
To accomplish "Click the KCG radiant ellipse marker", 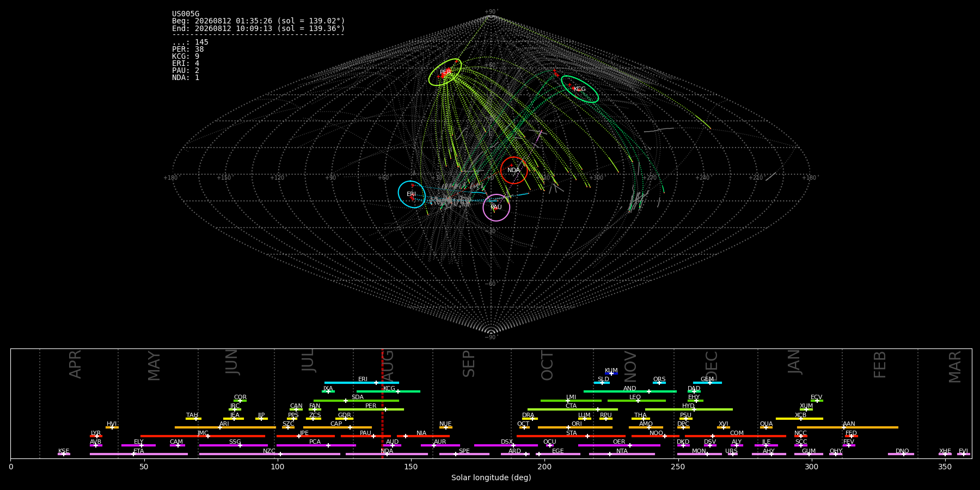I will tap(580, 89).
